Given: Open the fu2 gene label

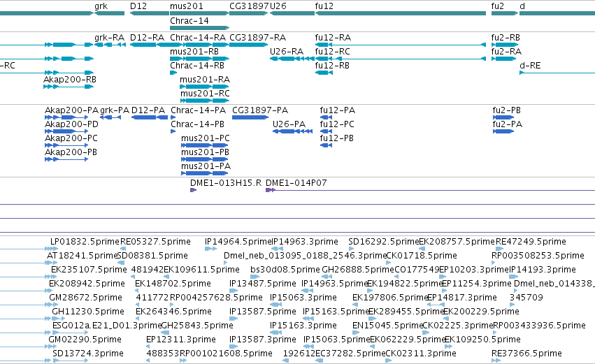Looking at the screenshot, I should (498, 6).
